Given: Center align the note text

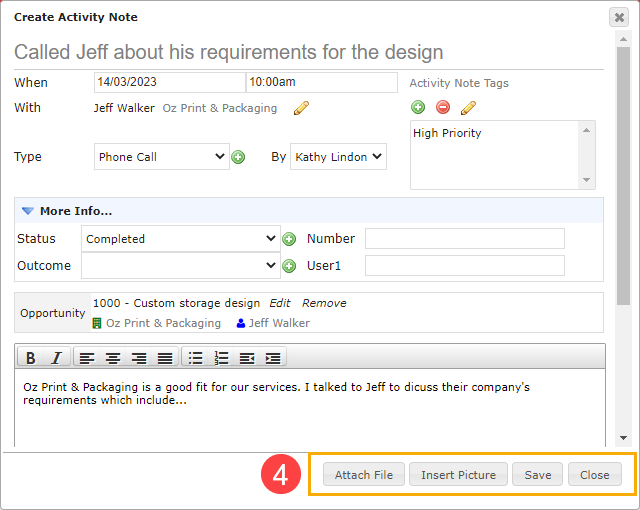Looking at the screenshot, I should [113, 358].
